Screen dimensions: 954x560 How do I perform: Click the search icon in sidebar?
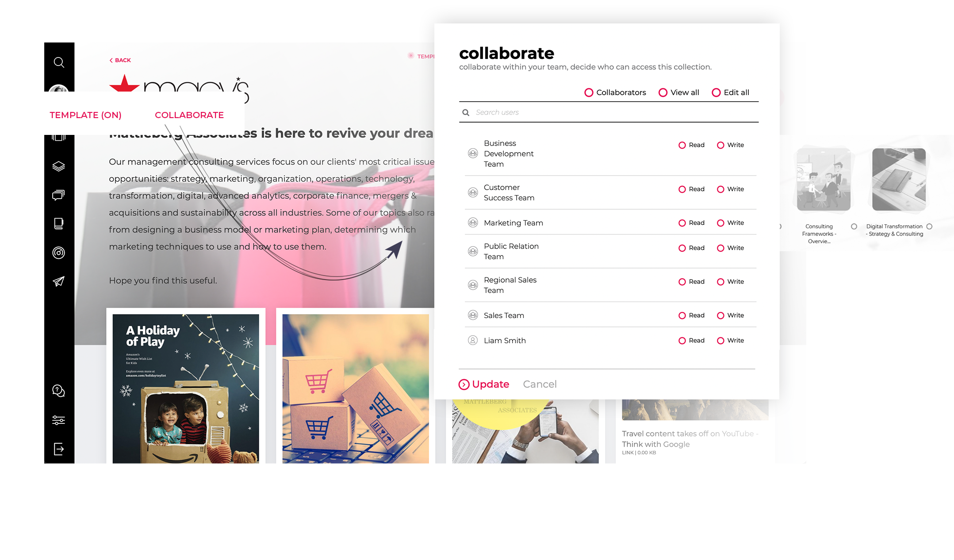[59, 62]
